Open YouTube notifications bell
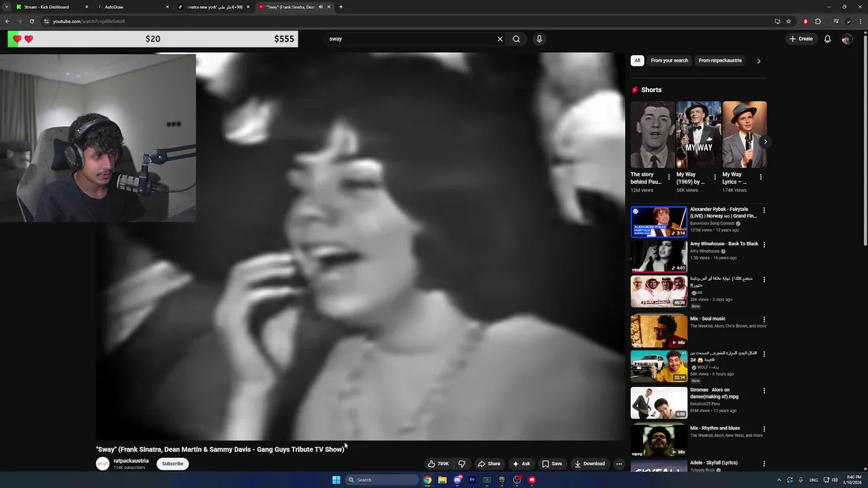The image size is (868, 488). pos(827,39)
